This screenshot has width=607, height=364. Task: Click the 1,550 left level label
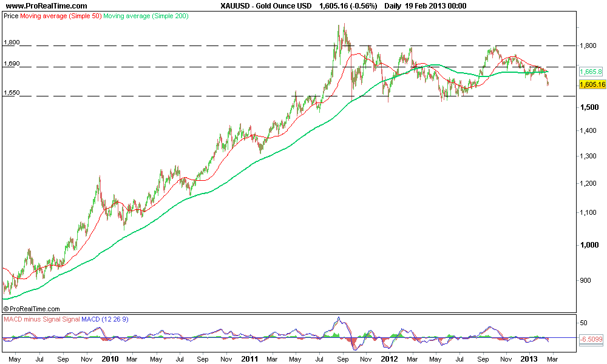(x=12, y=93)
